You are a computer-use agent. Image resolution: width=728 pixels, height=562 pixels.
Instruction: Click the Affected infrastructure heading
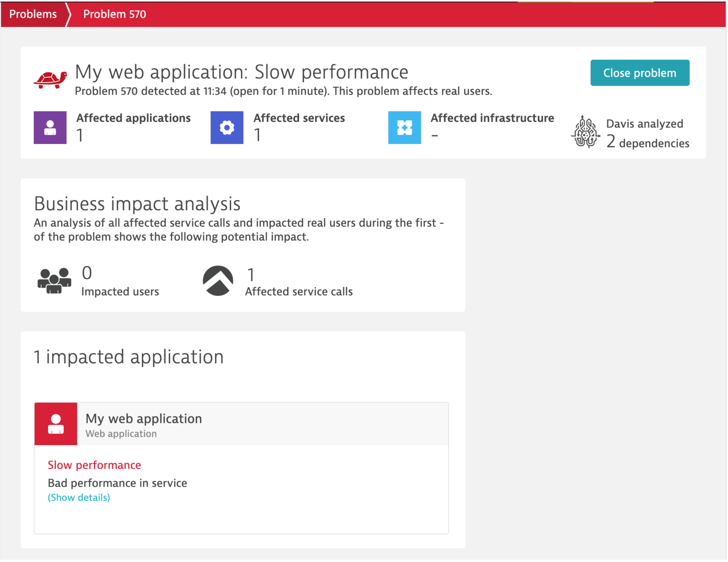pos(492,118)
